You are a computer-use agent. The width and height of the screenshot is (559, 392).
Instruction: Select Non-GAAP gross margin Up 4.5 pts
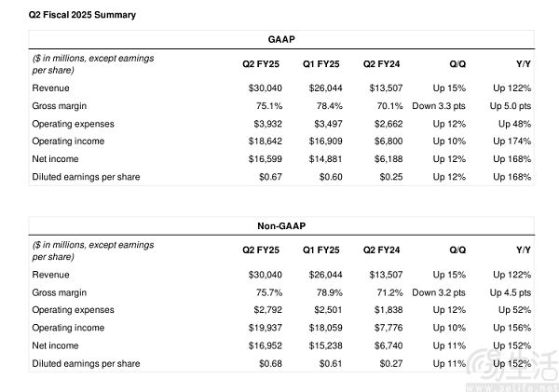[x=511, y=292]
